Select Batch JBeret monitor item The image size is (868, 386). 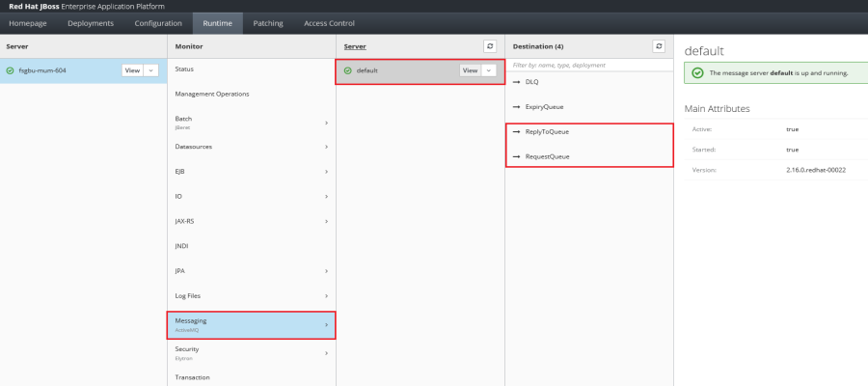pos(252,123)
